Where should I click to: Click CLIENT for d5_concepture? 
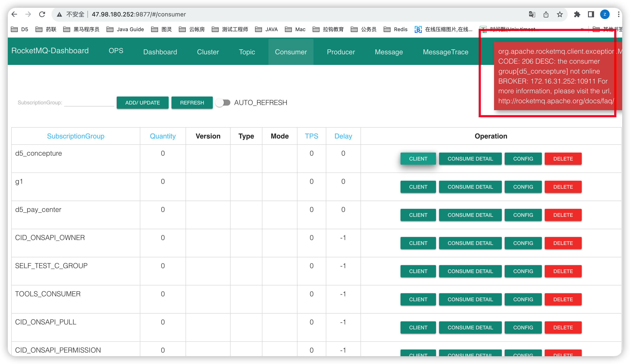tap(418, 159)
